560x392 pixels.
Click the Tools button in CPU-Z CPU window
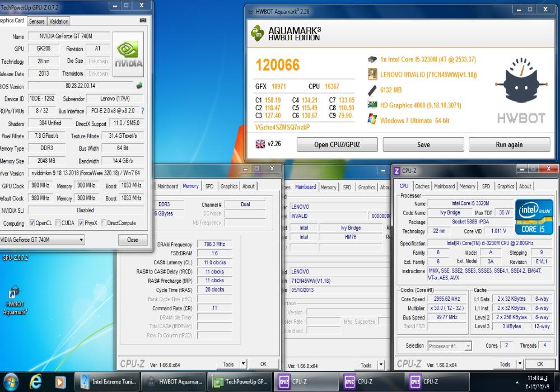(x=505, y=364)
